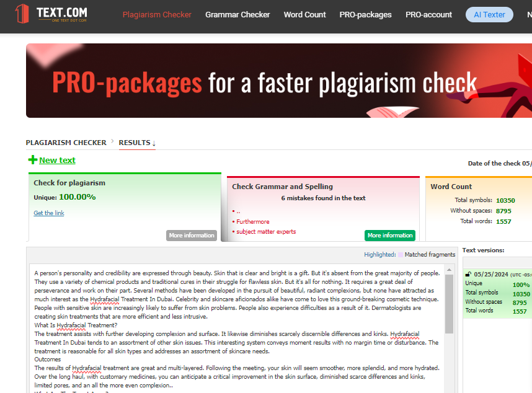The width and height of the screenshot is (532, 393).
Task: Open the Word Count menu item
Action: pos(304,14)
